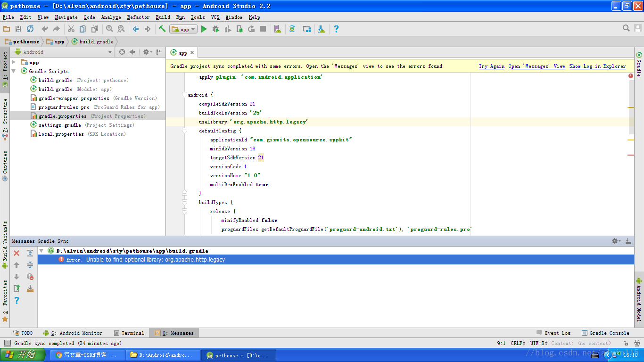Open the File menu

[x=8, y=17]
